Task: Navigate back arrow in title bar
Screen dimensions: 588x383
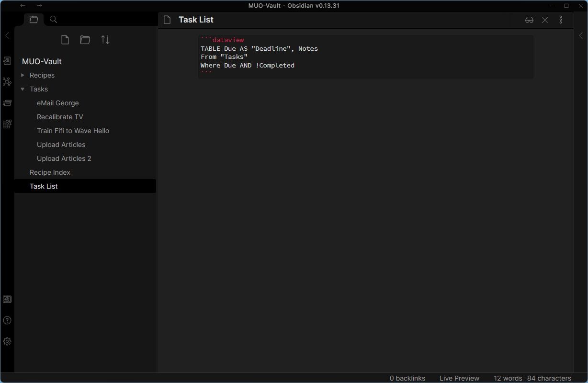Action: (23, 6)
